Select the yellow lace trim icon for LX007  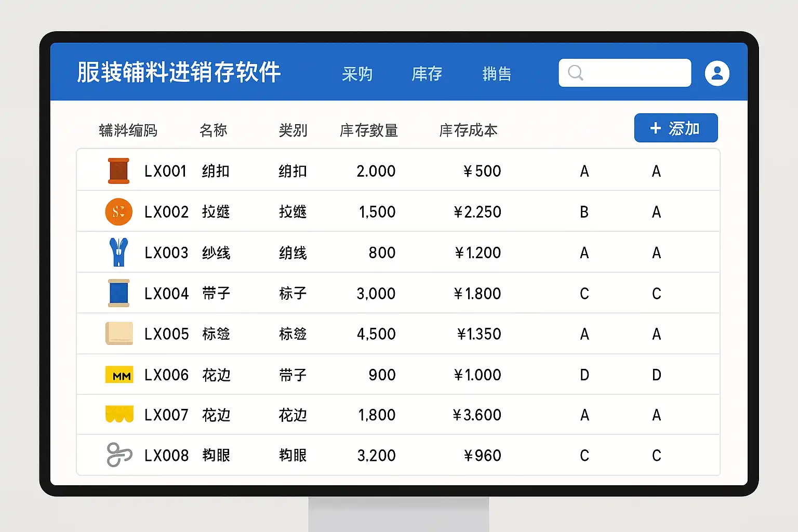click(119, 415)
